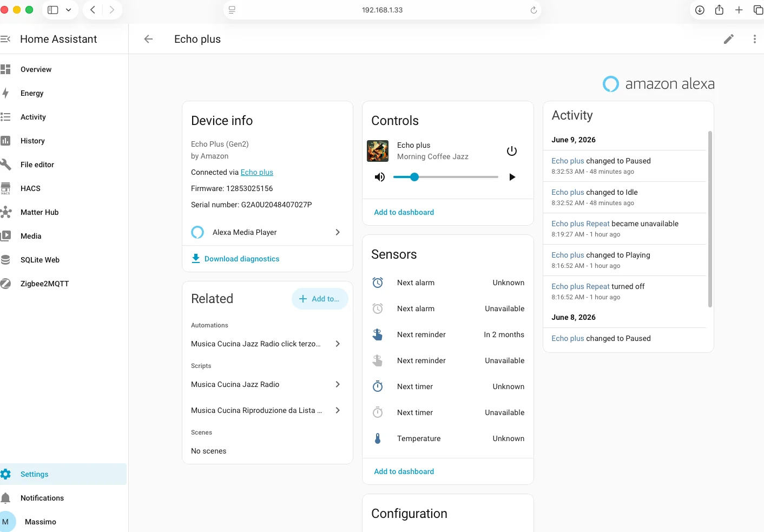Viewport: 764px width, 532px height.
Task: Open HACS in sidebar
Action: [x=63, y=188]
